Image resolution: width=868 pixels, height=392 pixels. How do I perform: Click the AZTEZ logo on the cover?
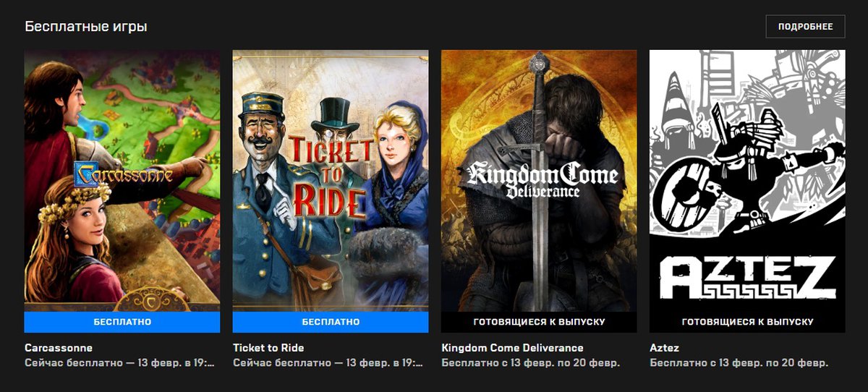click(x=747, y=278)
